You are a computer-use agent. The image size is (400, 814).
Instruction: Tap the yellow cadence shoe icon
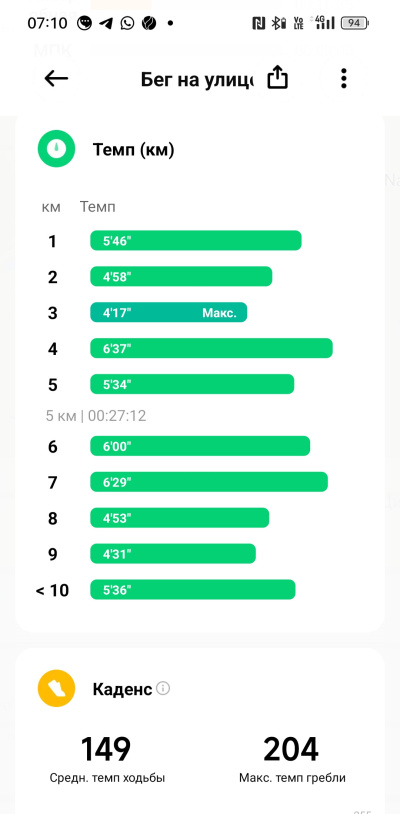click(57, 689)
